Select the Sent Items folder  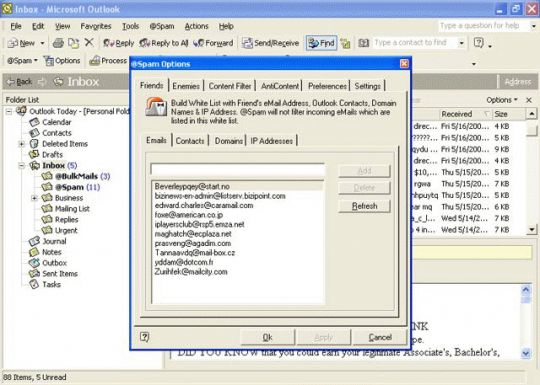pyautogui.click(x=53, y=274)
